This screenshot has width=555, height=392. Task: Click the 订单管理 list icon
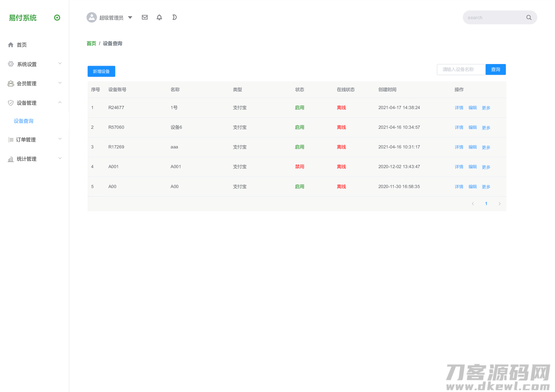coord(11,140)
